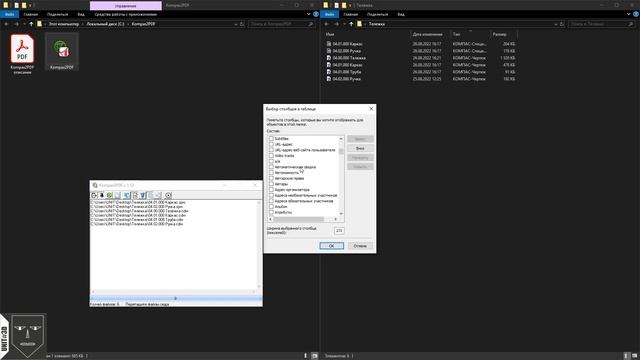Screen dimensions: 640x360
Task: Open Вид tab in Тележка Explorer
Action: (x=401, y=14)
